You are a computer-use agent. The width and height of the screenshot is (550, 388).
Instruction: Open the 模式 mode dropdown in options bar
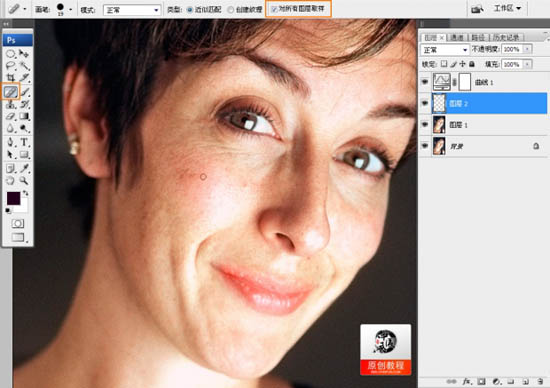point(132,10)
